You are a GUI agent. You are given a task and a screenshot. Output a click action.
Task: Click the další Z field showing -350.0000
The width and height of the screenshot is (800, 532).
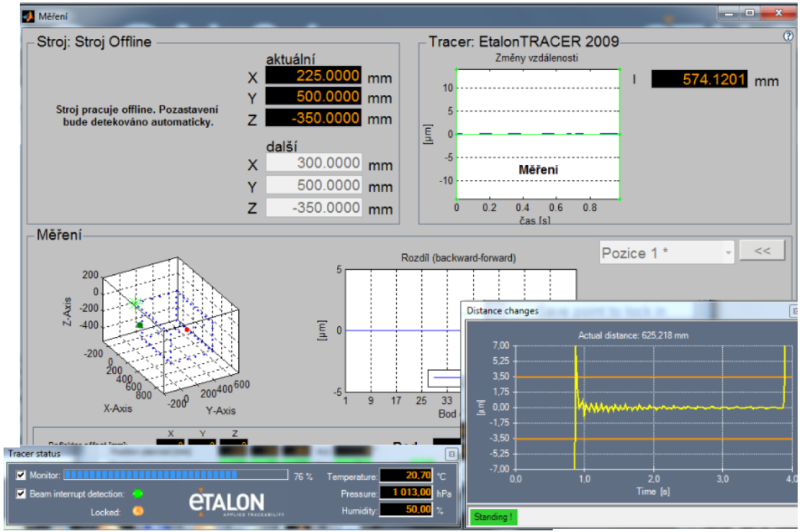pyautogui.click(x=314, y=207)
